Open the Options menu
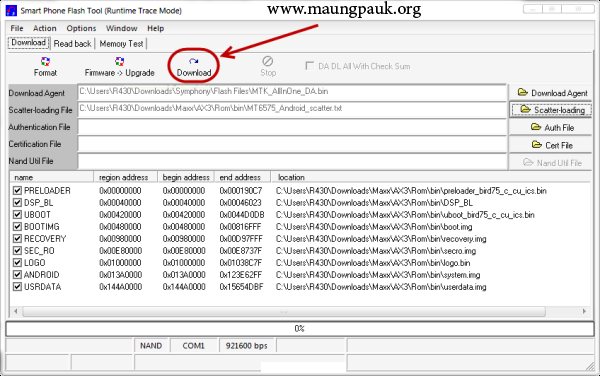600x376 pixels. (81, 28)
